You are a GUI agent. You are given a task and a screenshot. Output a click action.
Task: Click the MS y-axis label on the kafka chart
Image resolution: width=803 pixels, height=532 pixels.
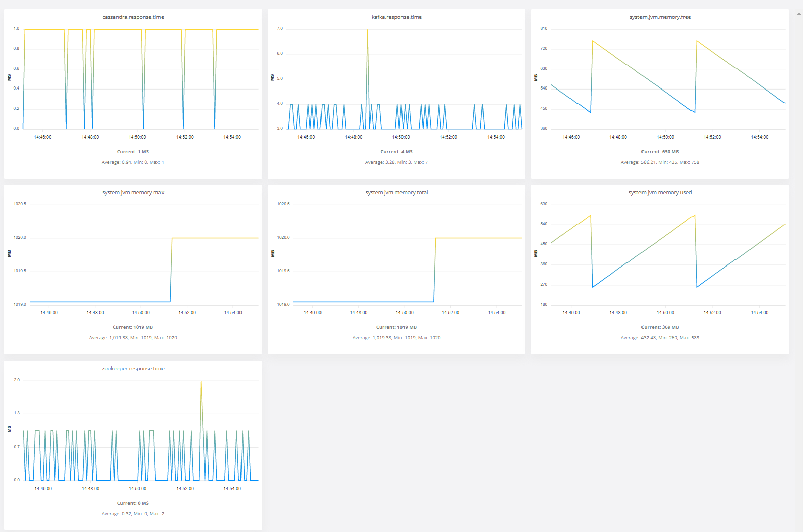coord(272,78)
